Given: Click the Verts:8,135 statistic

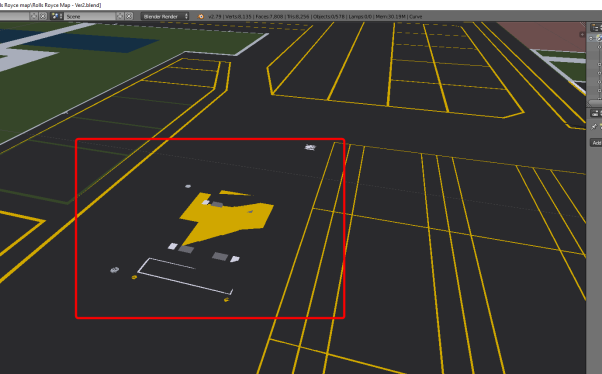Looking at the screenshot, I should click(x=238, y=17).
